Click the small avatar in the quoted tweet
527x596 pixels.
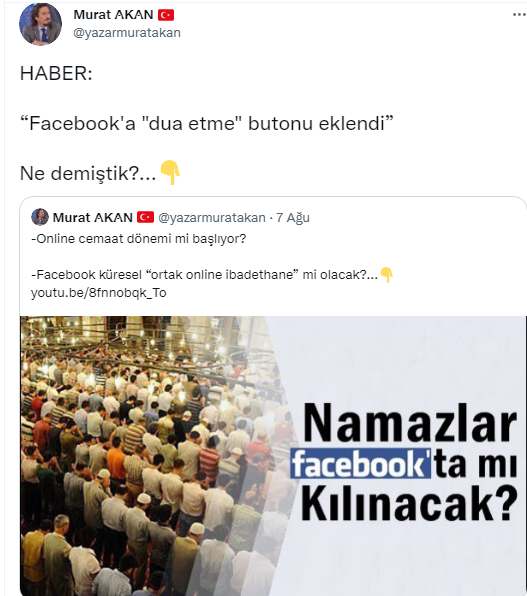[x=40, y=217]
